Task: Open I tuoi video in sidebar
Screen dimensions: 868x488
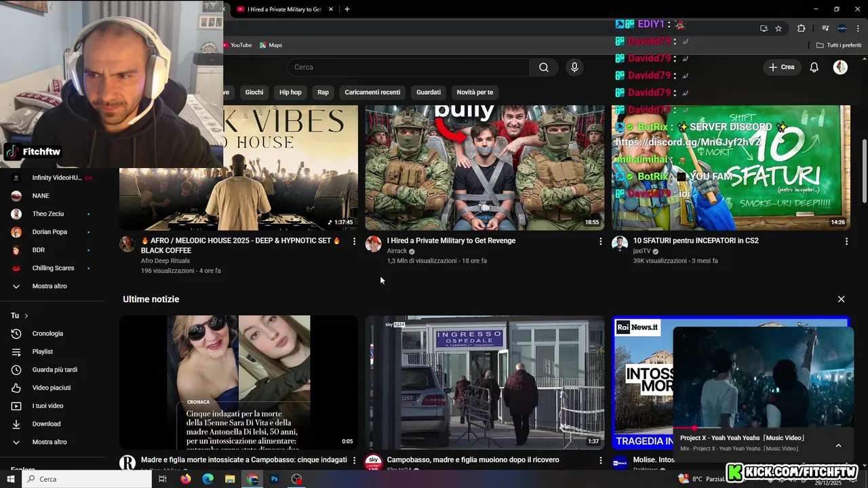Action: coord(47,406)
